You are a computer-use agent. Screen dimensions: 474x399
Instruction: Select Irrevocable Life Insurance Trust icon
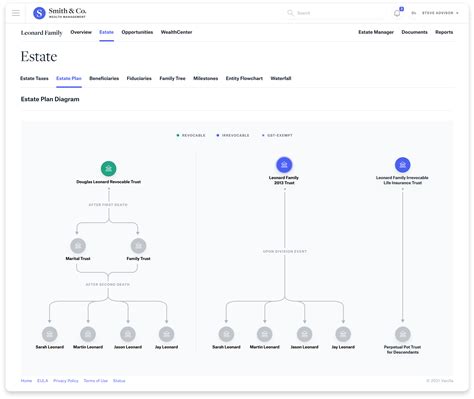[402, 165]
